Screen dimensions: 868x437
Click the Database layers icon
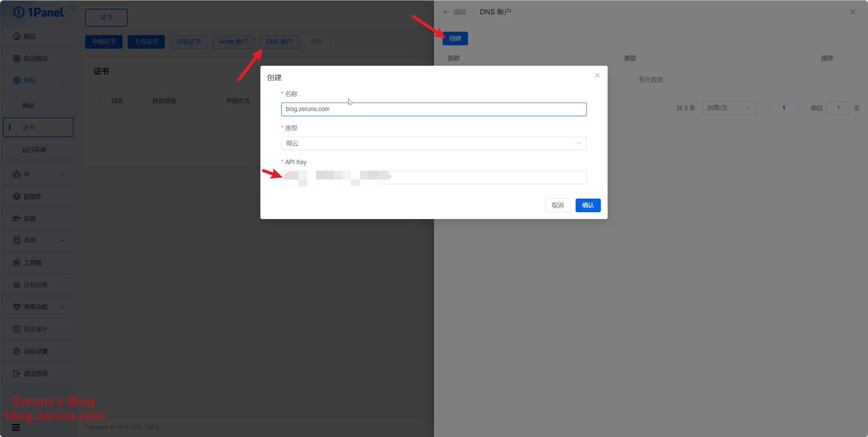(x=16, y=197)
